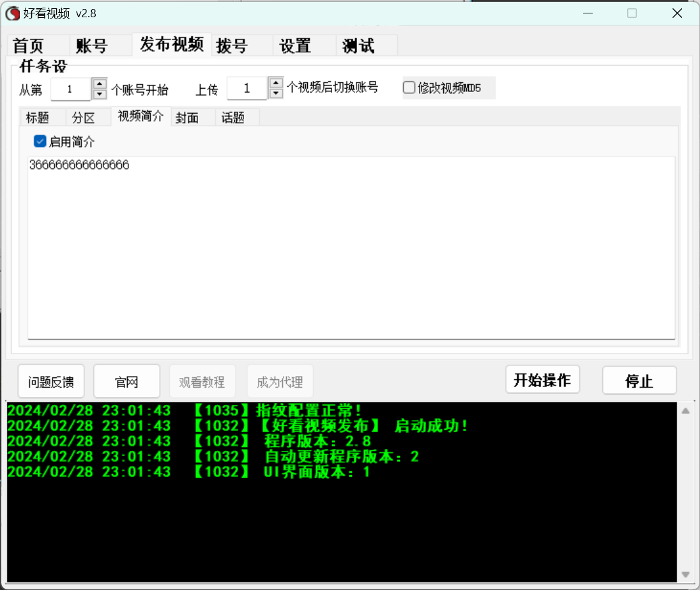Screen dimensions: 700x590
Task: Open the 官网 website button
Action: [127, 382]
